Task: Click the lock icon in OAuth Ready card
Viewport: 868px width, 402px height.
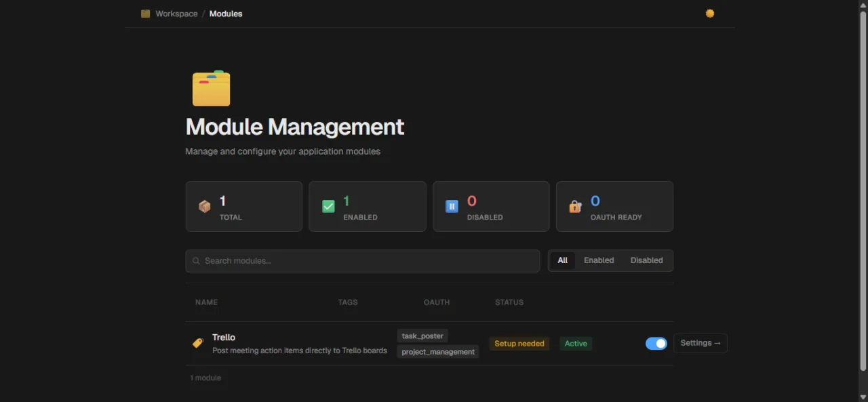Action: point(575,207)
